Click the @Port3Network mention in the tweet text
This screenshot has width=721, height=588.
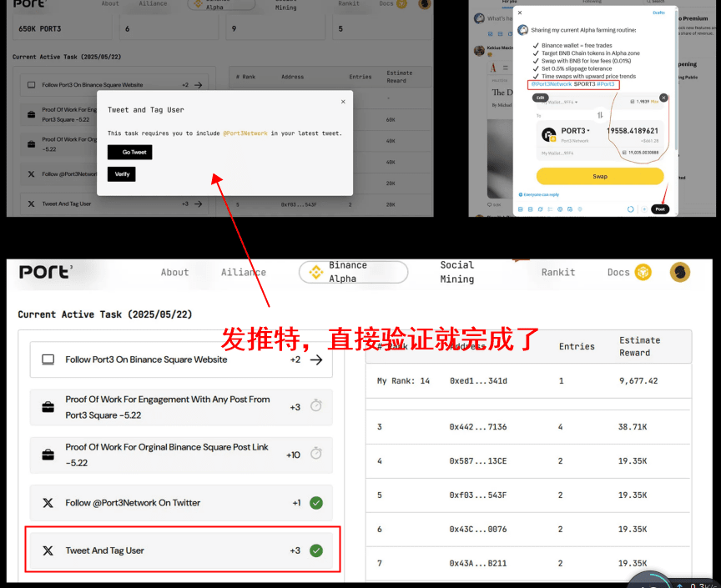(552, 84)
